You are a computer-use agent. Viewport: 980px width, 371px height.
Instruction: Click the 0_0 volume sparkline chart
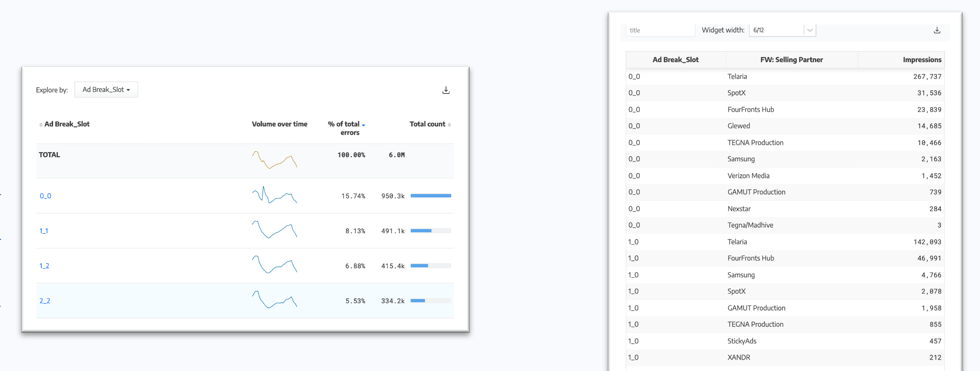coord(274,195)
